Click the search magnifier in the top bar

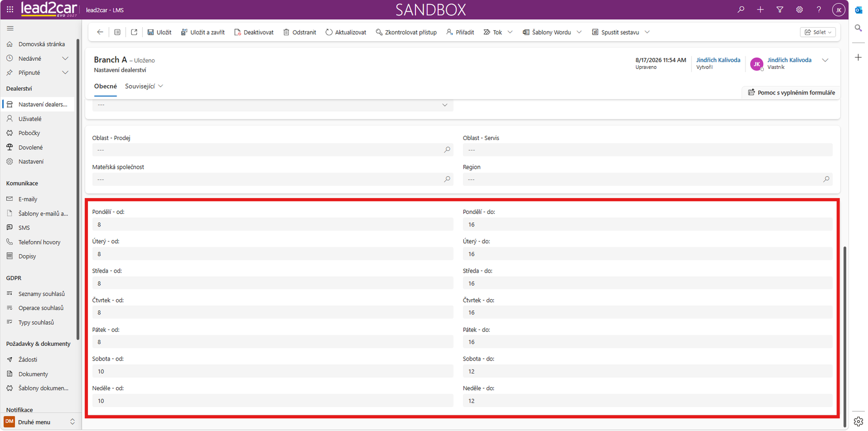[x=741, y=10]
